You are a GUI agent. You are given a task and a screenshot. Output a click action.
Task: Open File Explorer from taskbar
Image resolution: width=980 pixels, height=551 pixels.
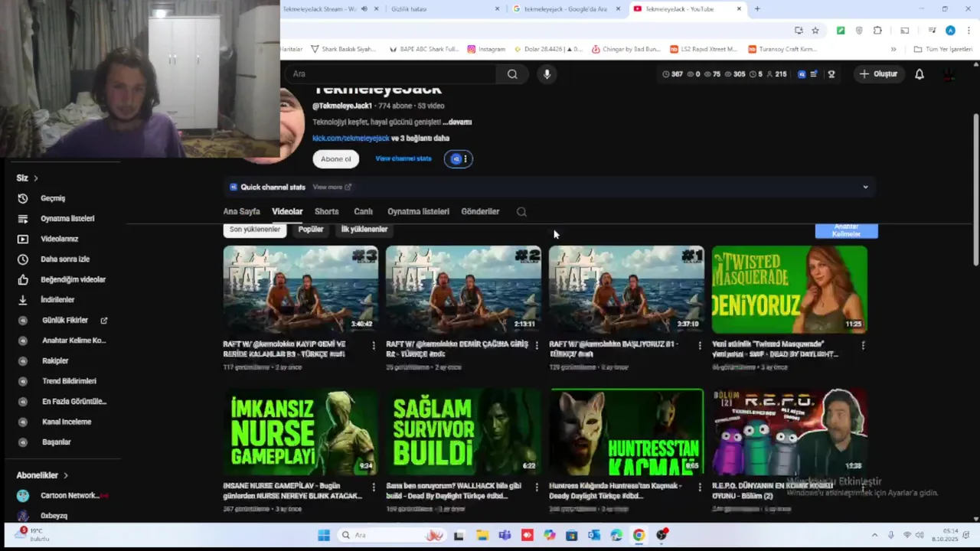pos(482,536)
